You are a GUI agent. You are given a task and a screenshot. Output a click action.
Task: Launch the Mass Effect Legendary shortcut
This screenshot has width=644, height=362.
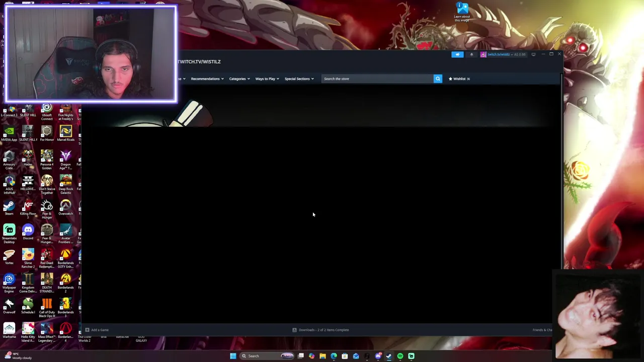(47, 332)
